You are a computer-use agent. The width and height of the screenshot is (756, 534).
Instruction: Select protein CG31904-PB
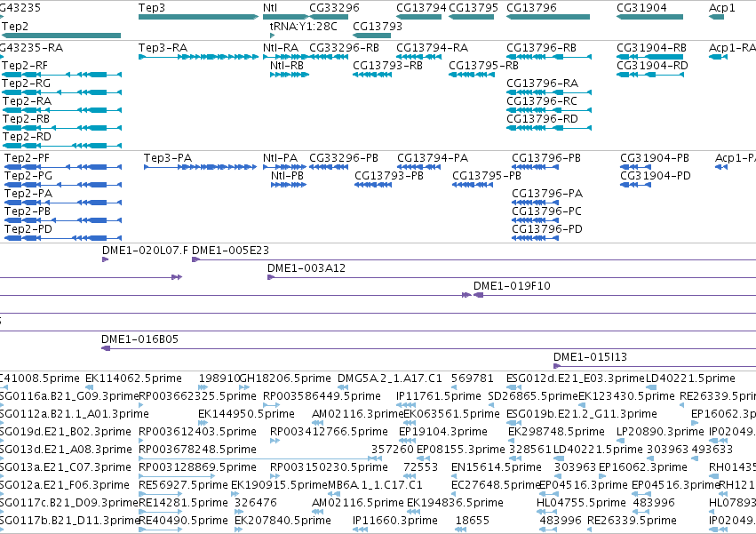coord(635,167)
